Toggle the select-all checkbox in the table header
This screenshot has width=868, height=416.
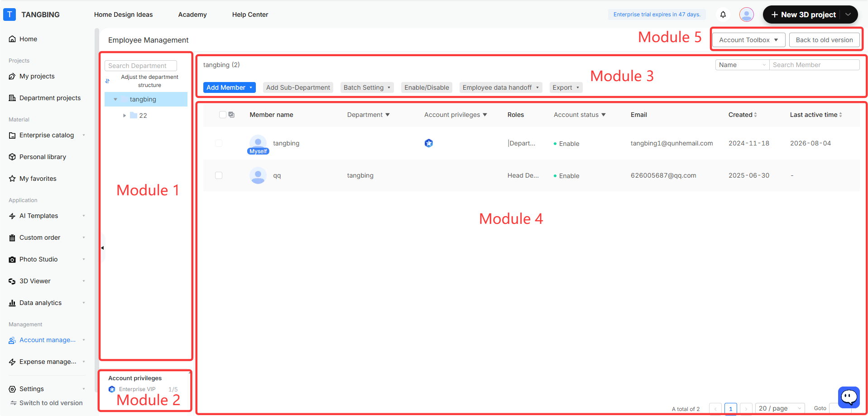coord(222,115)
